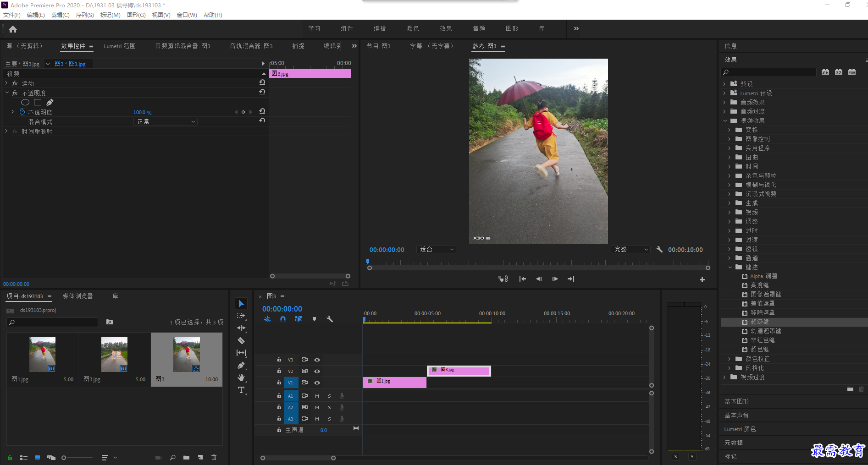Toggle V1 track output eye
Image resolution: width=868 pixels, height=465 pixels.
[x=317, y=383]
